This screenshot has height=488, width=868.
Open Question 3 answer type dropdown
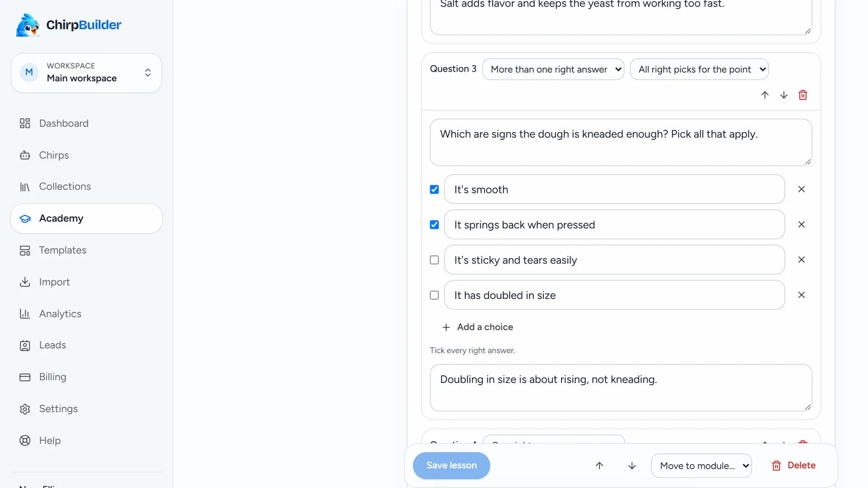pyautogui.click(x=553, y=69)
